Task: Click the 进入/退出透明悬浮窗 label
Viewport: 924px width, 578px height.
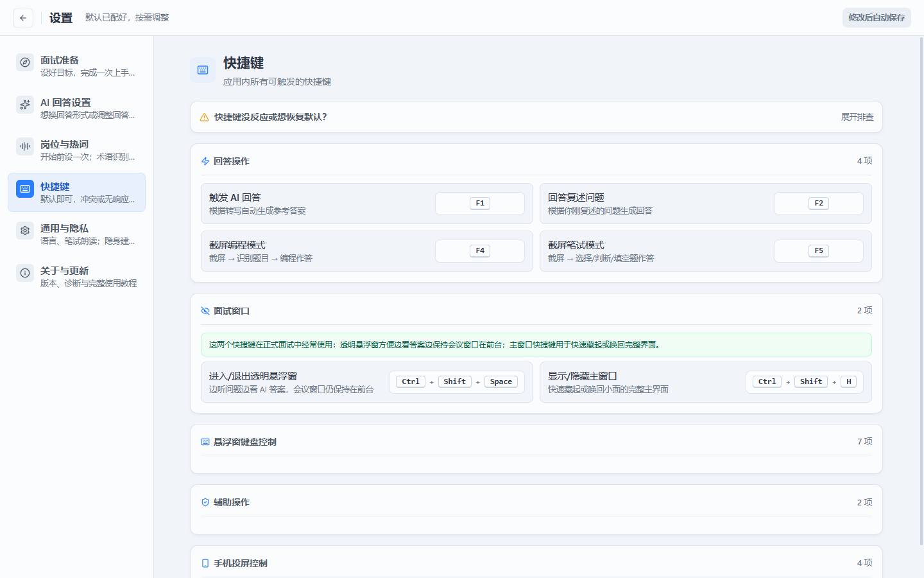Action: [x=253, y=376]
